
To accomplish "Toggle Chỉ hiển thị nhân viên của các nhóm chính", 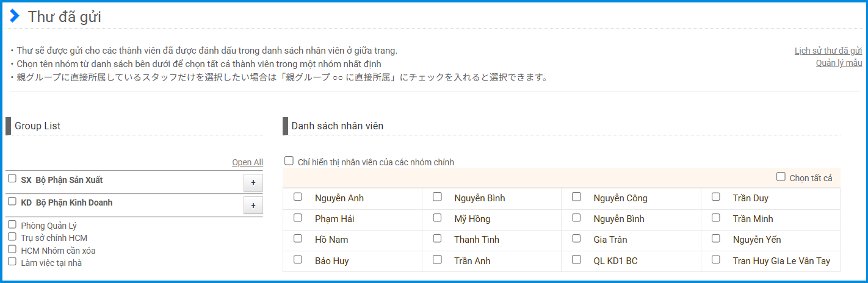I will 289,161.
